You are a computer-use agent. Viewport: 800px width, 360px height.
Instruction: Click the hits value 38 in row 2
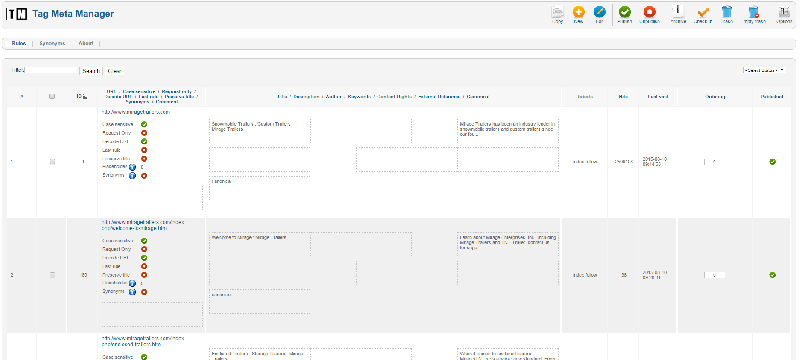(623, 275)
